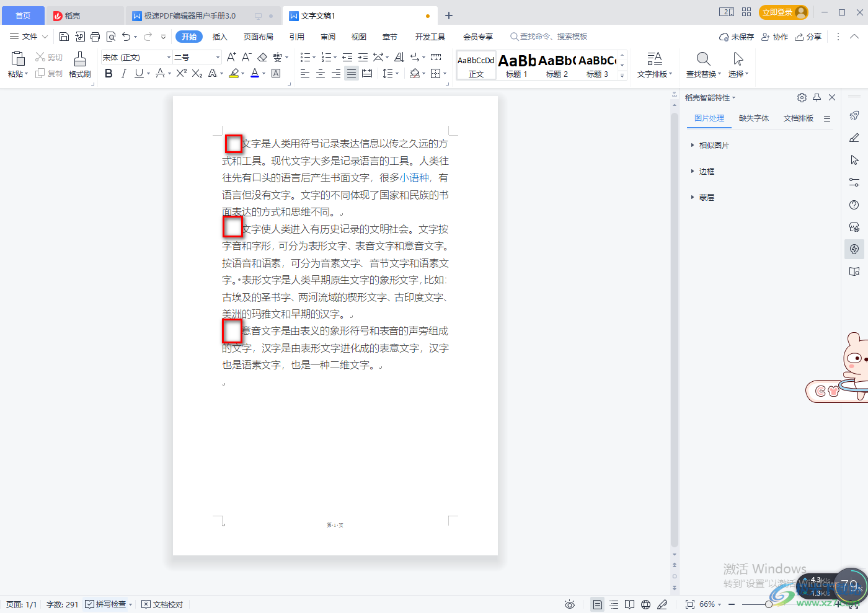This screenshot has height=613, width=868.
Task: Click the Decrease Indent icon
Action: pyautogui.click(x=347, y=57)
